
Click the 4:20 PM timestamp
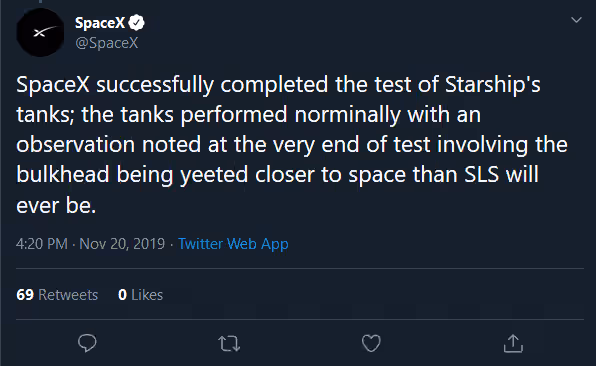42,244
